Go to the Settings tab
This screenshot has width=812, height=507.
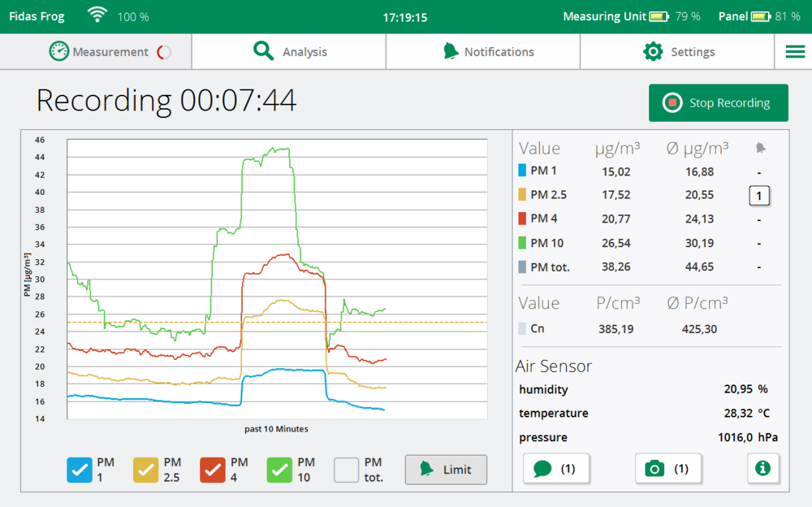(677, 52)
